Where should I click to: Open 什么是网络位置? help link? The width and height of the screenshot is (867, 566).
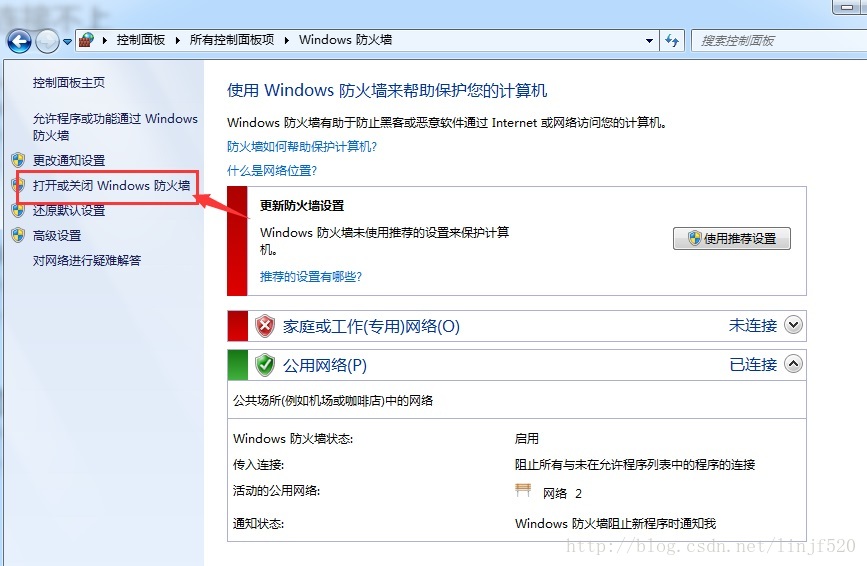click(272, 170)
